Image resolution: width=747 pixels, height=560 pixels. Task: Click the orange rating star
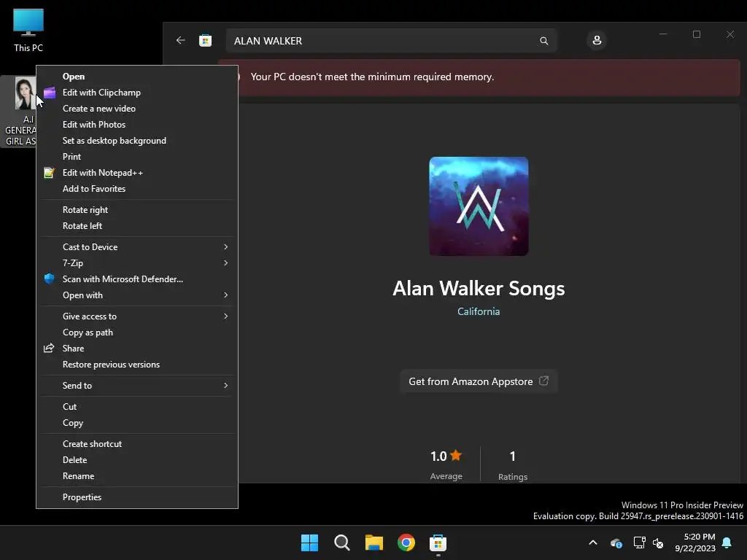[456, 455]
